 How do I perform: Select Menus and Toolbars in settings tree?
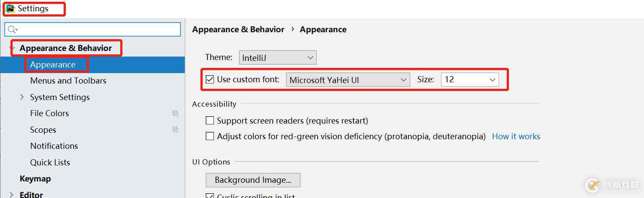pyautogui.click(x=68, y=81)
